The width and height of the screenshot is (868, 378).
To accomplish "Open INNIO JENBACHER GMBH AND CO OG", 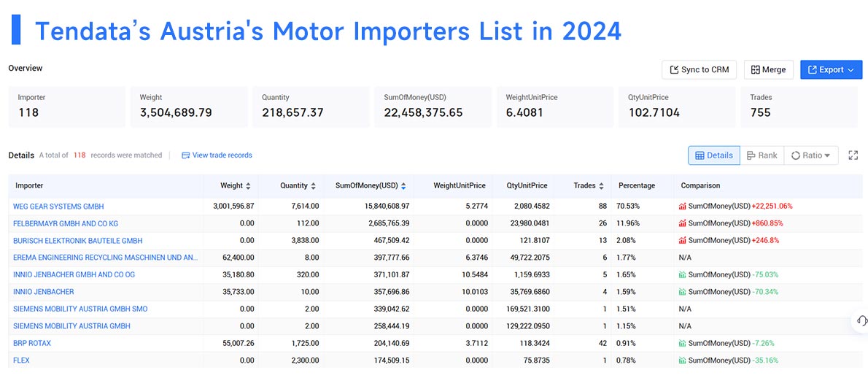I will (74, 275).
